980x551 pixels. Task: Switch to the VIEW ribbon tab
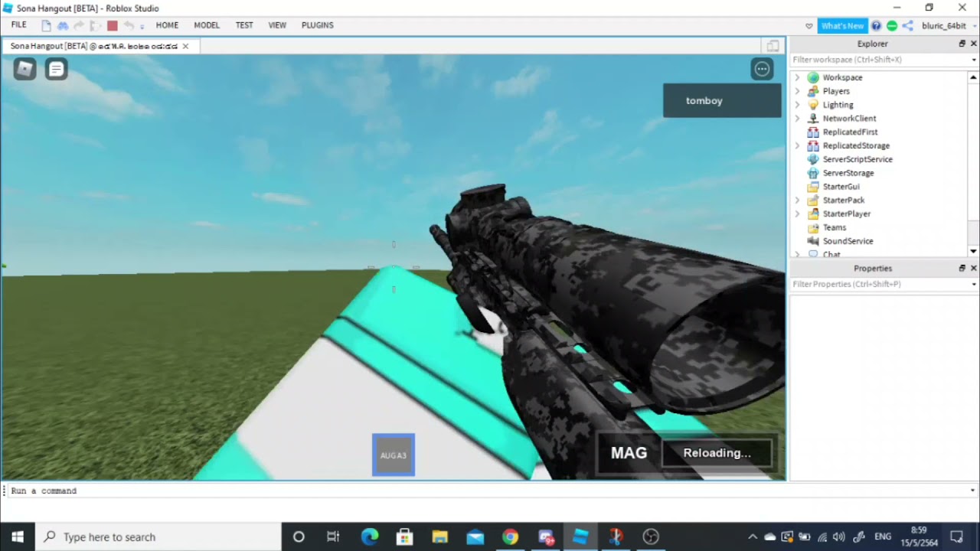point(277,25)
